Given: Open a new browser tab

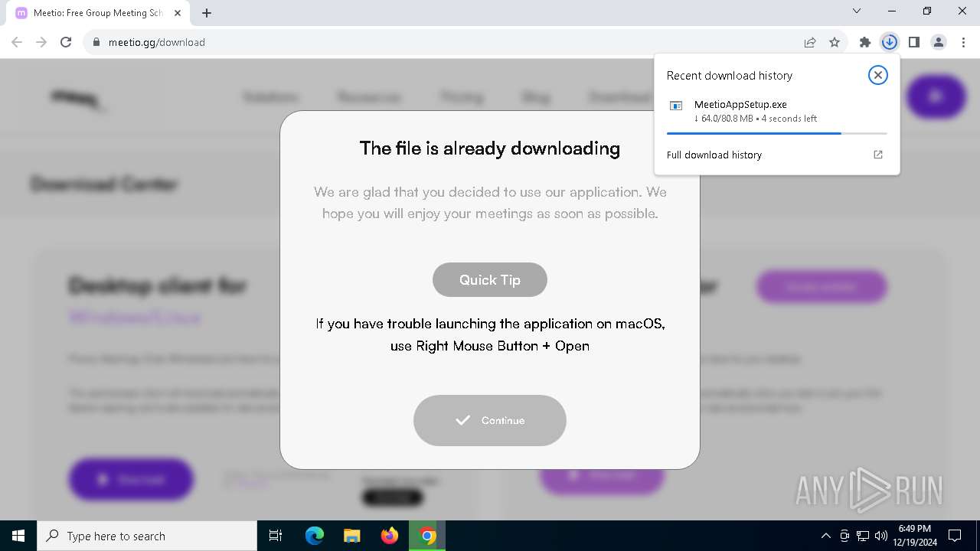Looking at the screenshot, I should [207, 13].
